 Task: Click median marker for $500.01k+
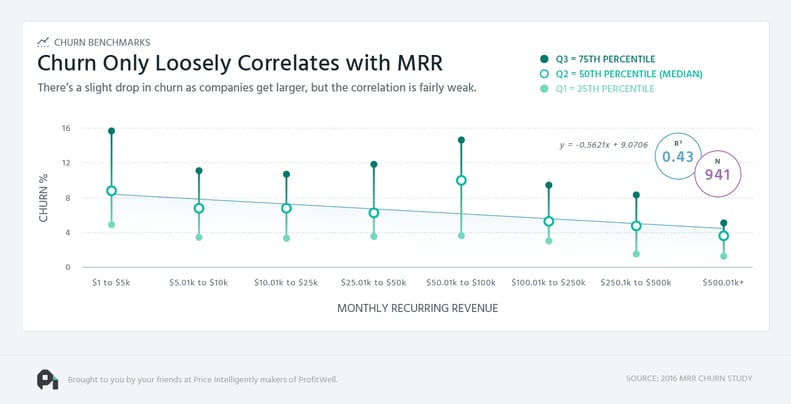[723, 236]
